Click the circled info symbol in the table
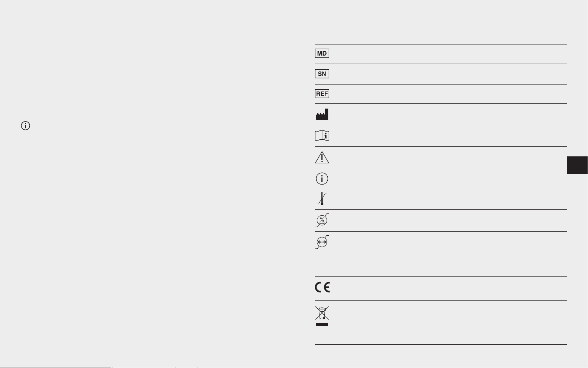This screenshot has height=368, width=588. pyautogui.click(x=322, y=179)
